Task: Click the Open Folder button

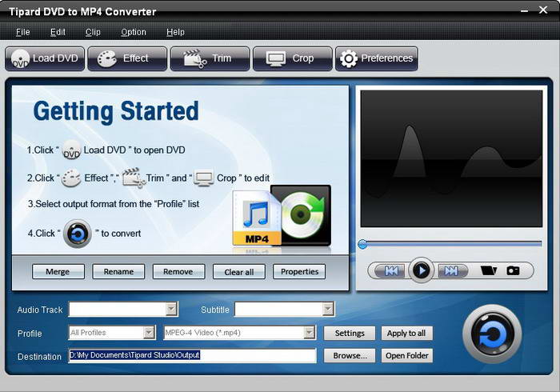Action: click(x=406, y=355)
